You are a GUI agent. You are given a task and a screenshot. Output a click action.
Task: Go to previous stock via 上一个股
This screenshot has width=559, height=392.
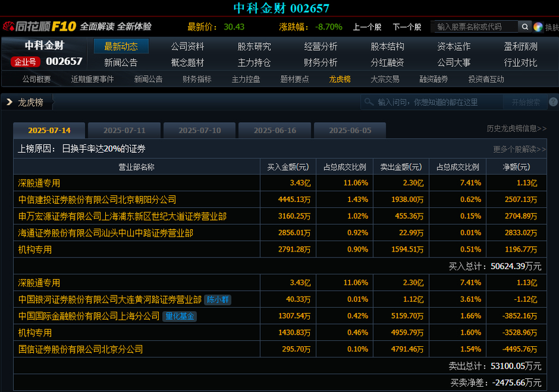pyautogui.click(x=367, y=27)
